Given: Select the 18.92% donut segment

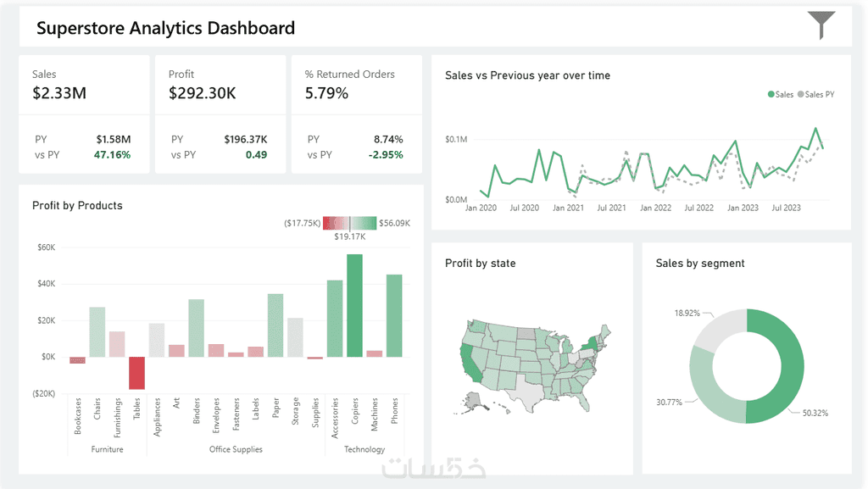Looking at the screenshot, I should [718, 327].
